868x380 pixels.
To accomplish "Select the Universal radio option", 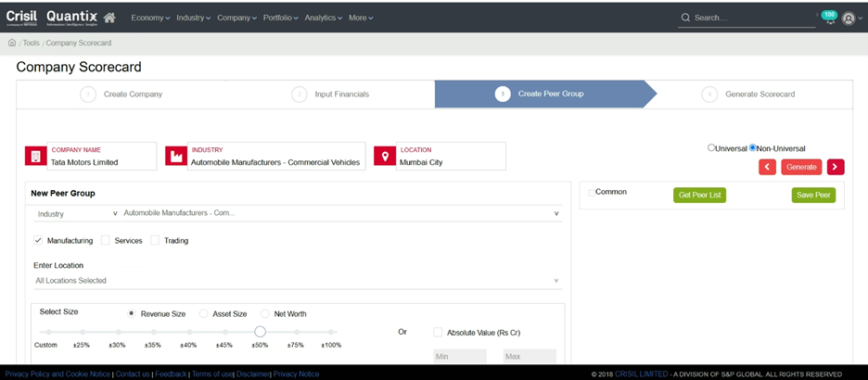I will coord(710,147).
